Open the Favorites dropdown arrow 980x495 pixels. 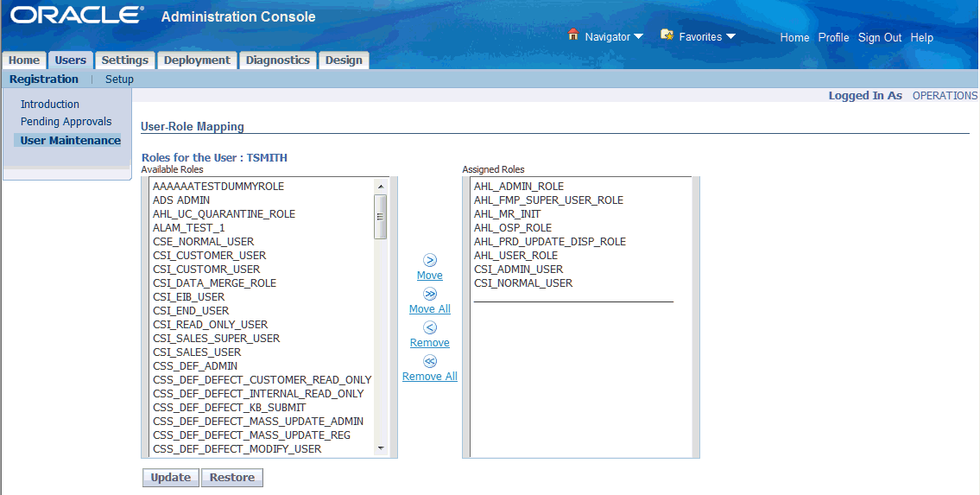tap(730, 37)
